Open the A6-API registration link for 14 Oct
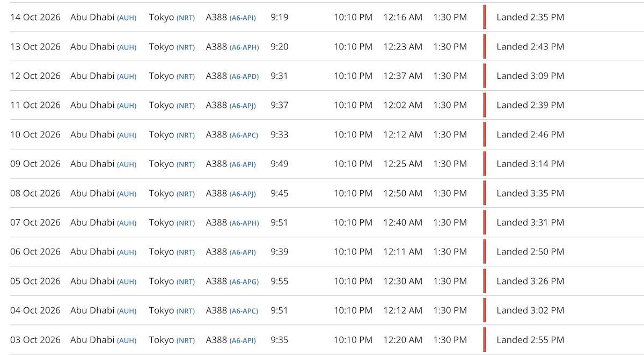644x356 pixels. pos(243,18)
